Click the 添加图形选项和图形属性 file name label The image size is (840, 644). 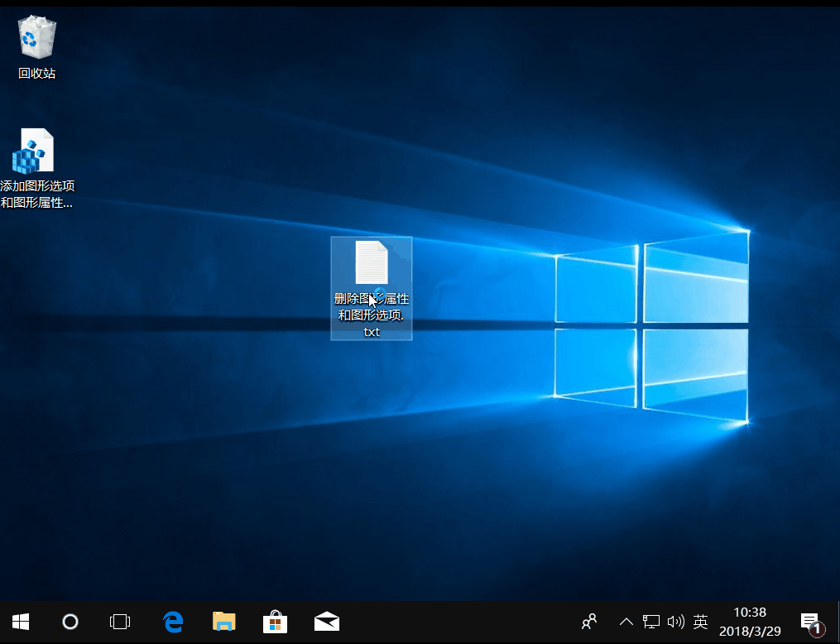tap(37, 194)
